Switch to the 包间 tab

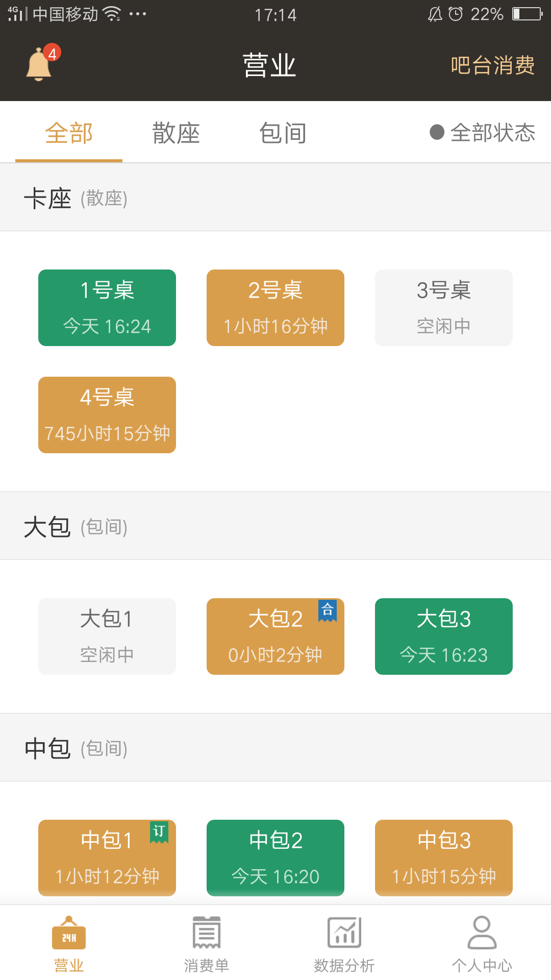283,133
